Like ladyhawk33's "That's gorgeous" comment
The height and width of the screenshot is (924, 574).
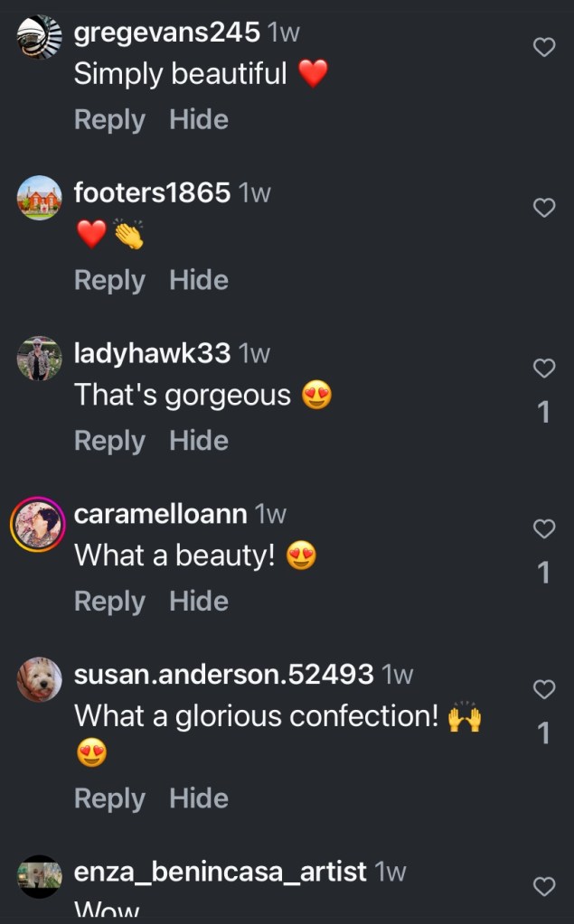point(543,368)
